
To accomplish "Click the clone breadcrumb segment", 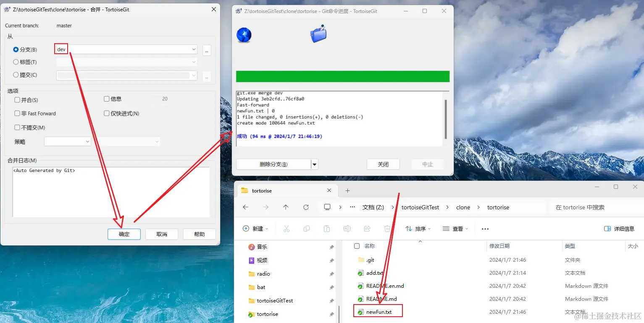I will [463, 207].
